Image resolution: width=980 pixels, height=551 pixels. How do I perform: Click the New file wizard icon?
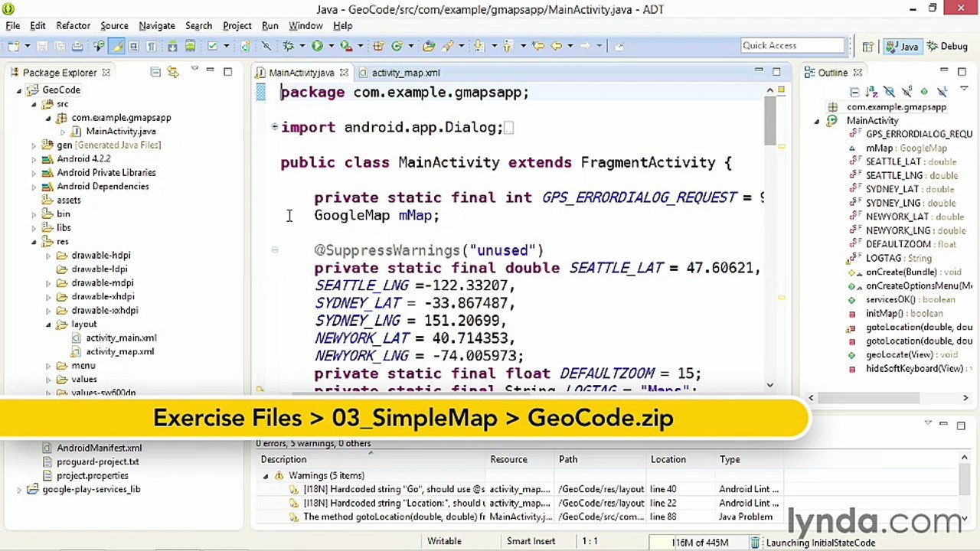click(x=14, y=46)
